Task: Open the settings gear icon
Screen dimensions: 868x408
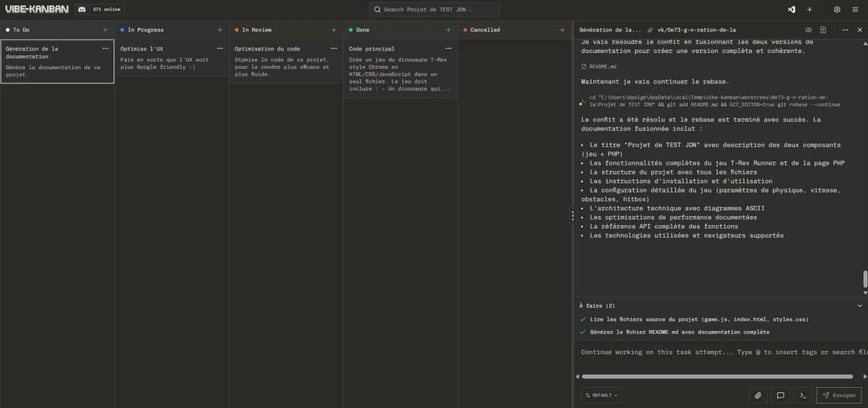Action: click(x=837, y=10)
